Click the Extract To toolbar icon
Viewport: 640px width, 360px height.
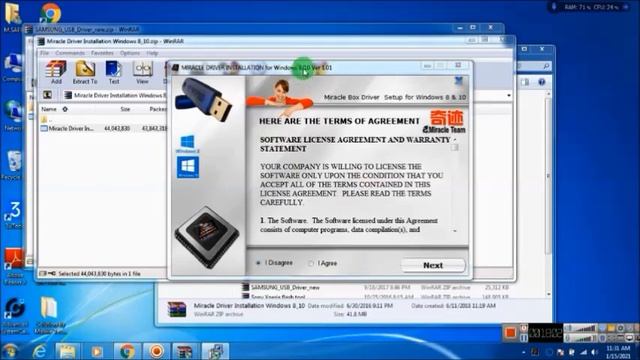click(85, 72)
